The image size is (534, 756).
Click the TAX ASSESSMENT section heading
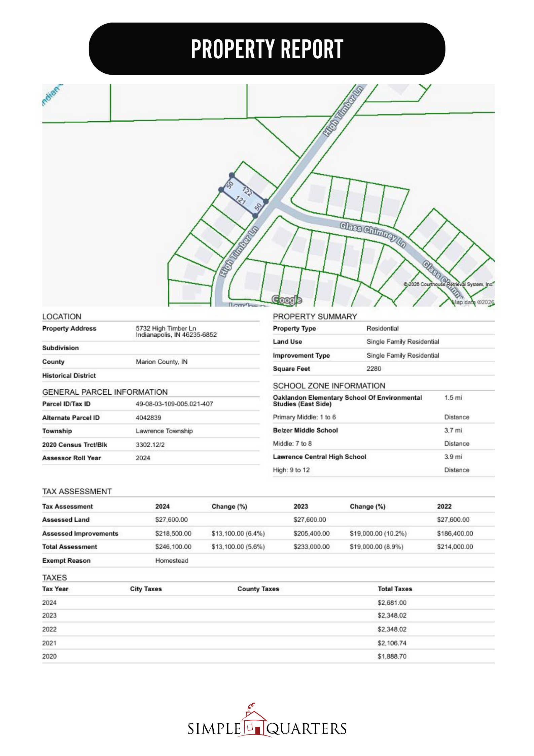pyautogui.click(x=77, y=491)
